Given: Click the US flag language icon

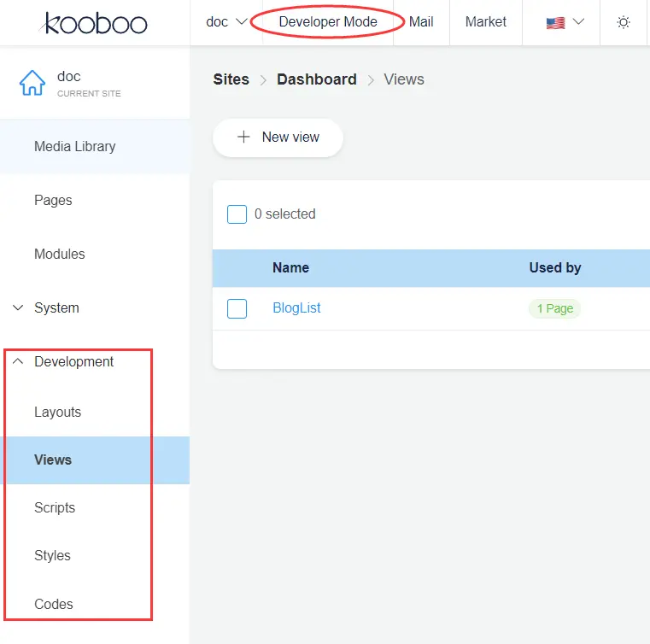Looking at the screenshot, I should (555, 23).
